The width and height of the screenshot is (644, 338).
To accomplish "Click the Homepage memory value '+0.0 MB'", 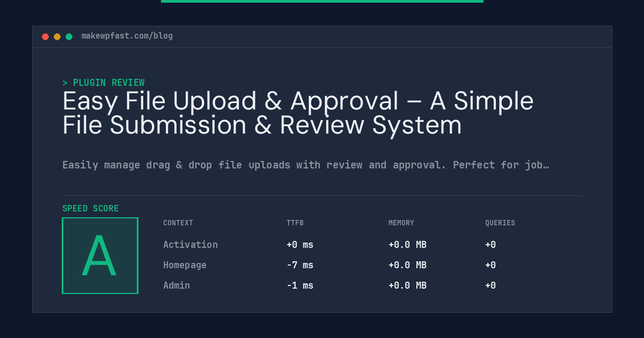I will point(407,265).
